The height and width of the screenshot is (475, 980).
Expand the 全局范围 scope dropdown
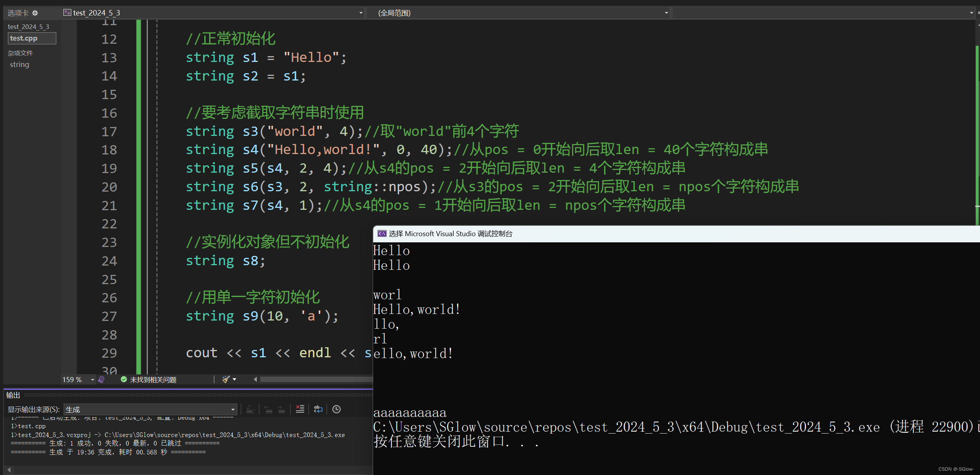pyautogui.click(x=666, y=13)
